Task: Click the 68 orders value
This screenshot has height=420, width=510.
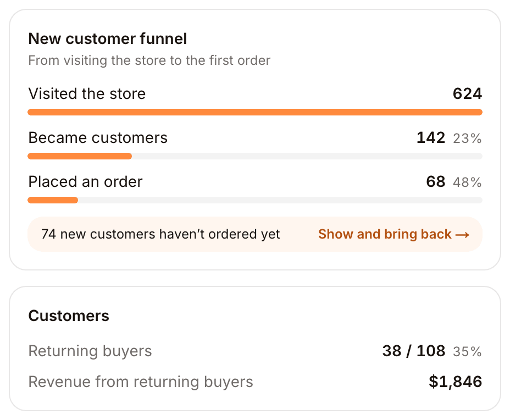Action: [x=435, y=181]
